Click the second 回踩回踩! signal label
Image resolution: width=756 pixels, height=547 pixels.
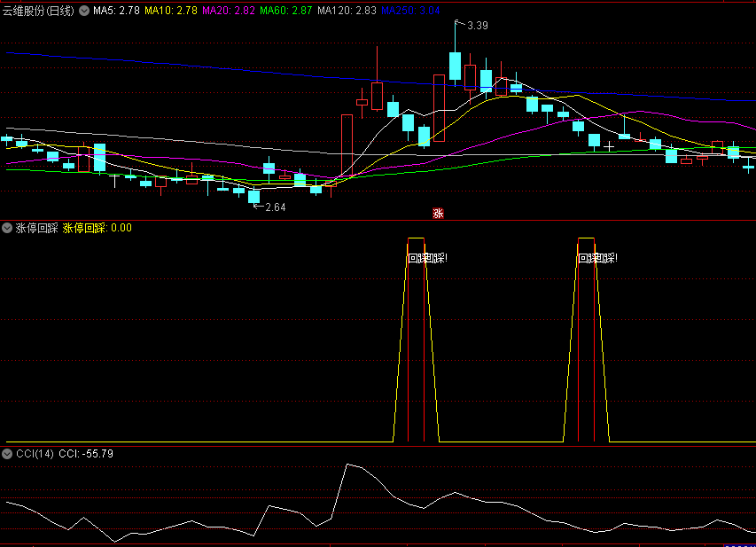click(x=598, y=259)
